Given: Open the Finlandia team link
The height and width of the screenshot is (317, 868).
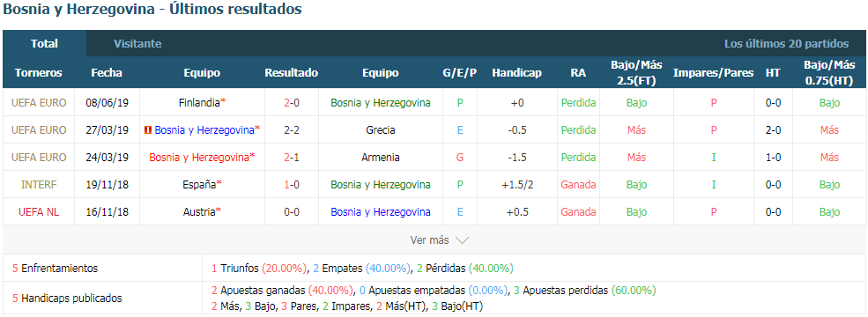Looking at the screenshot, I should coord(200,102).
